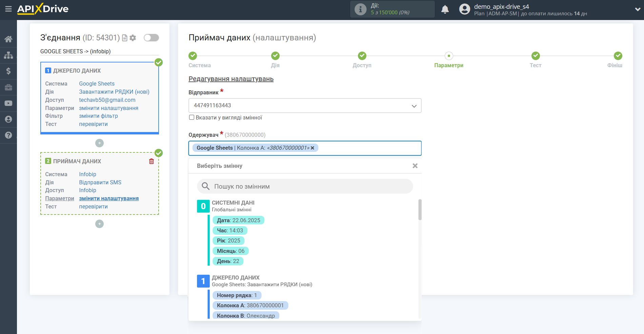Open the briefcase sidebar icon
The width and height of the screenshot is (644, 334).
point(8,87)
